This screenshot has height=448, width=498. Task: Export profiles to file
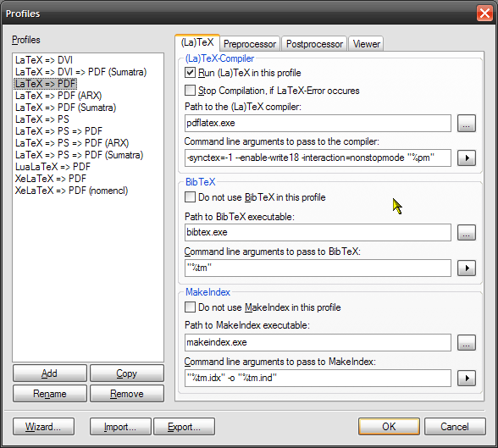coord(185,427)
